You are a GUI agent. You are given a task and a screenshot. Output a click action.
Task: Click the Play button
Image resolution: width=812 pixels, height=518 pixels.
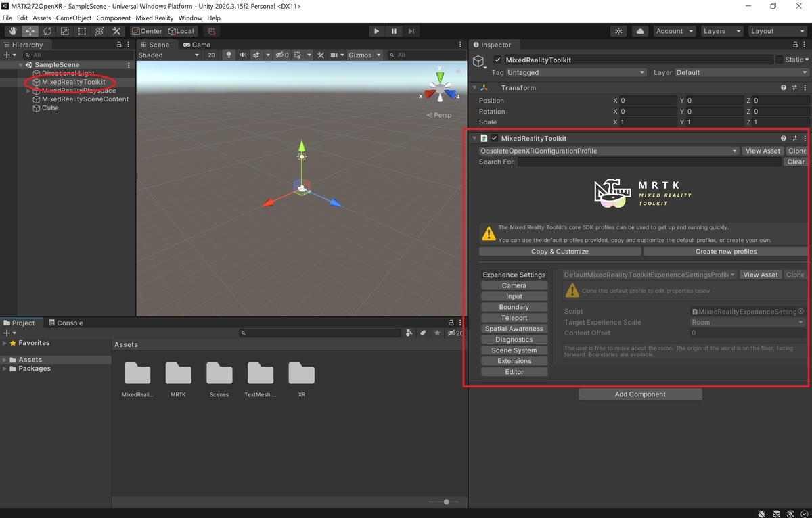(x=377, y=31)
